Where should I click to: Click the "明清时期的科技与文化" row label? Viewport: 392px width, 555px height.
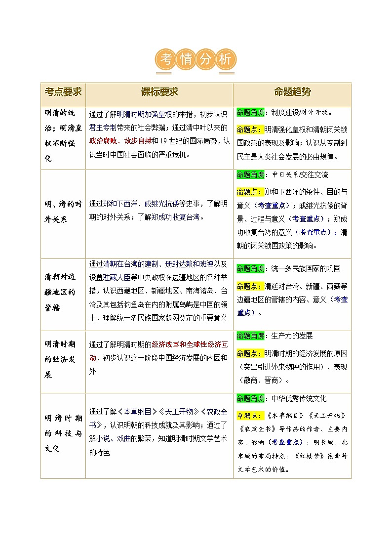click(x=63, y=433)
